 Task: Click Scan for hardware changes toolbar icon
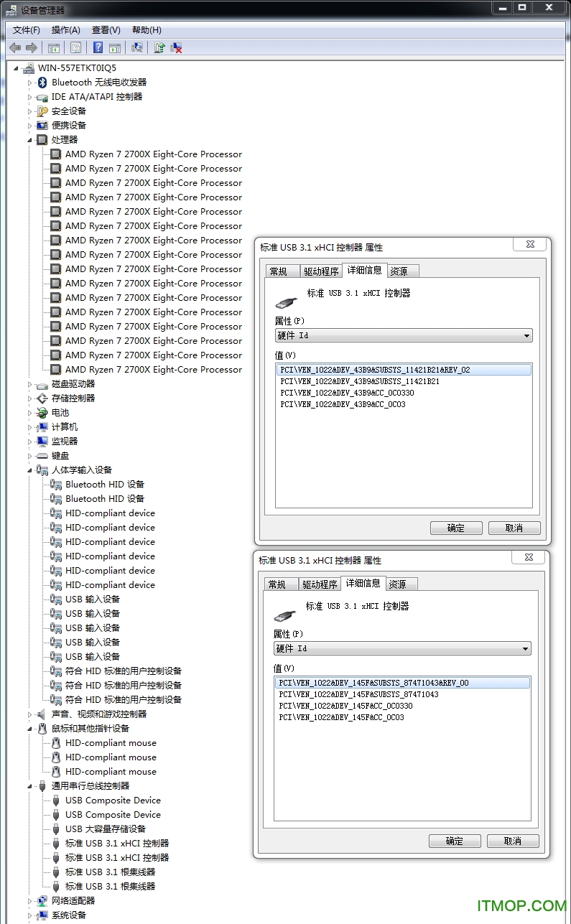pos(137,48)
